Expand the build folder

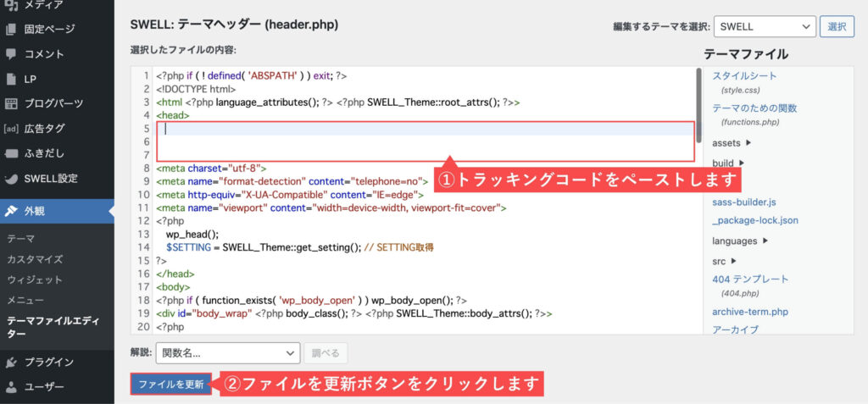[x=728, y=163]
